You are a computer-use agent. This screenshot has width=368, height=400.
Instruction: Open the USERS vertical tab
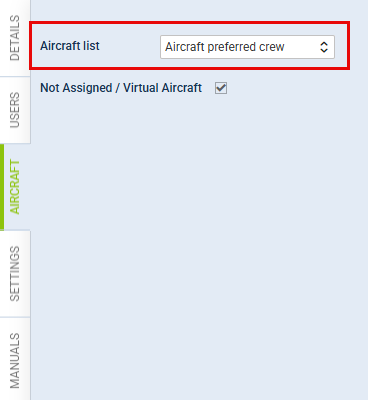tap(15, 110)
